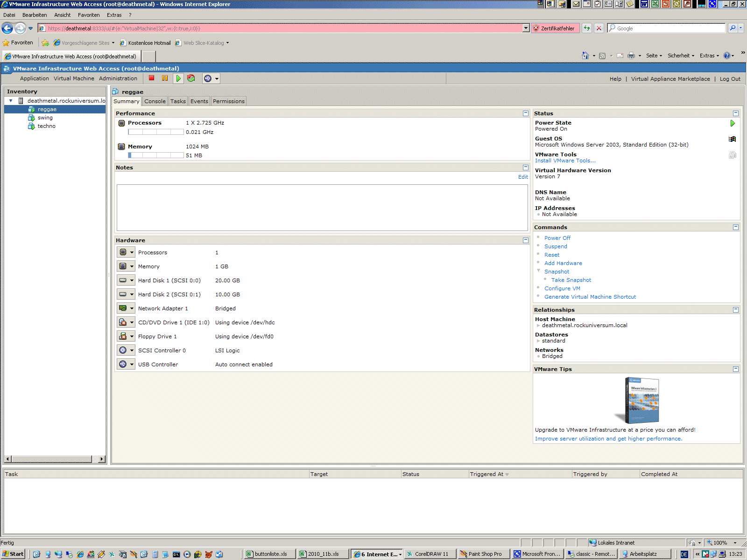
Task: Click Help link in header
Action: (x=615, y=79)
